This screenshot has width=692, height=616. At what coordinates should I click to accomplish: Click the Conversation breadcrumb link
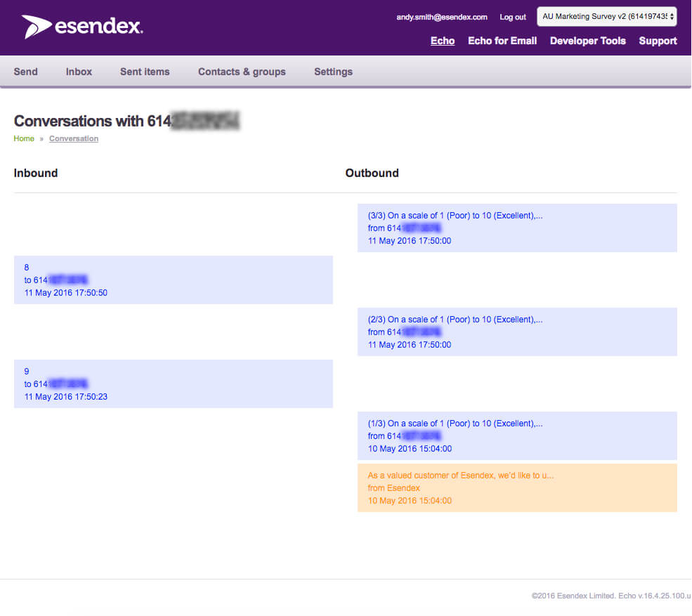pyautogui.click(x=74, y=138)
